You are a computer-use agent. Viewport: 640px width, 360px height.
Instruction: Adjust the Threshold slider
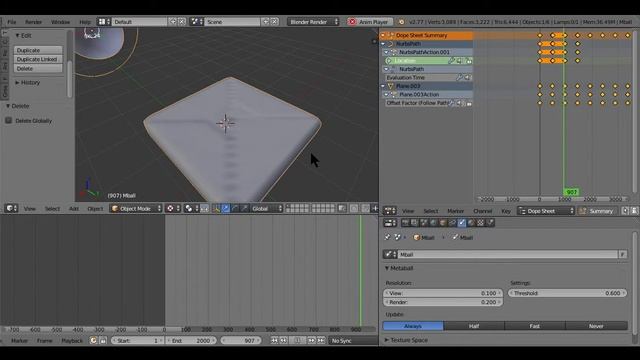pos(568,293)
